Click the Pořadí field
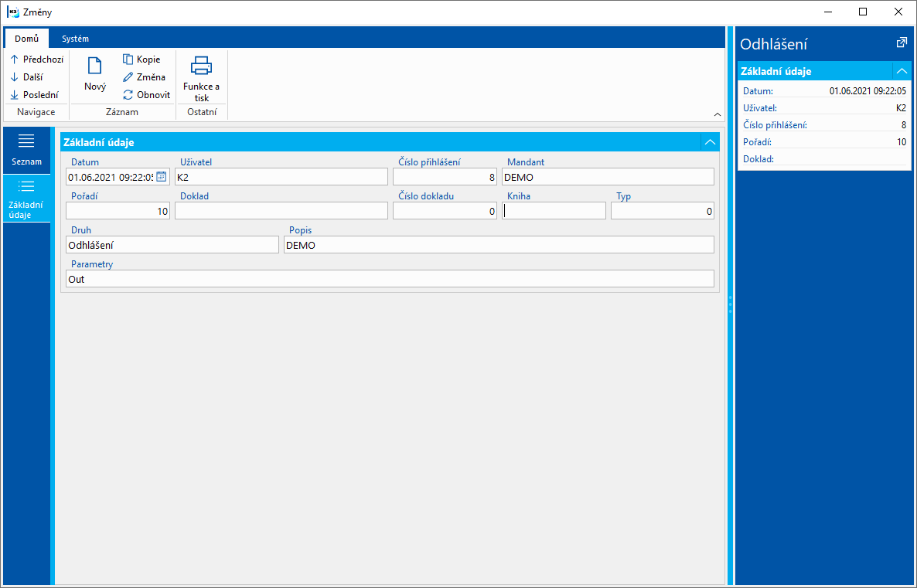This screenshot has width=917, height=588. coord(118,211)
